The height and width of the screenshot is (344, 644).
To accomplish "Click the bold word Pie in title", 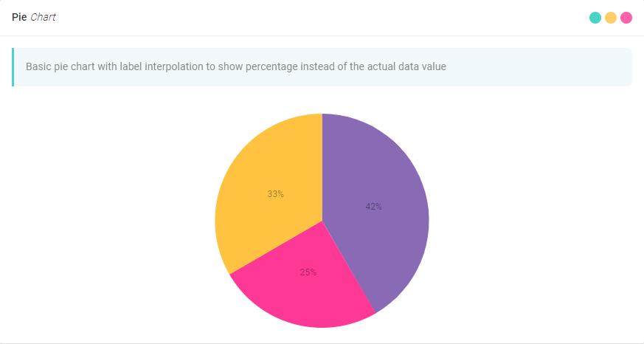I will [x=19, y=18].
